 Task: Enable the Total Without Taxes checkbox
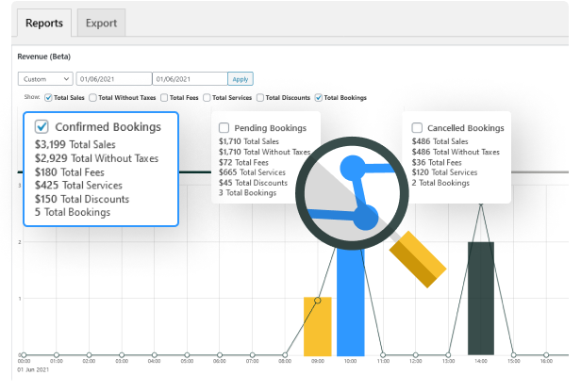[x=92, y=98]
